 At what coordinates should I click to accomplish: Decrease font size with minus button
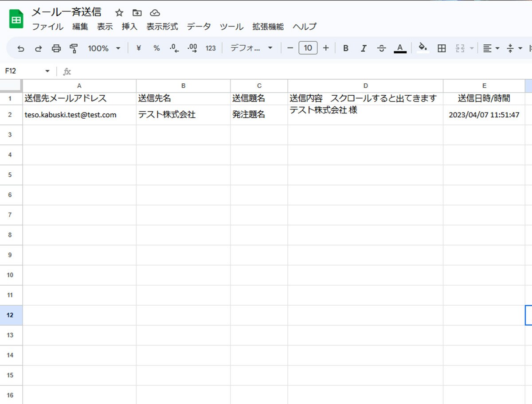pyautogui.click(x=290, y=48)
